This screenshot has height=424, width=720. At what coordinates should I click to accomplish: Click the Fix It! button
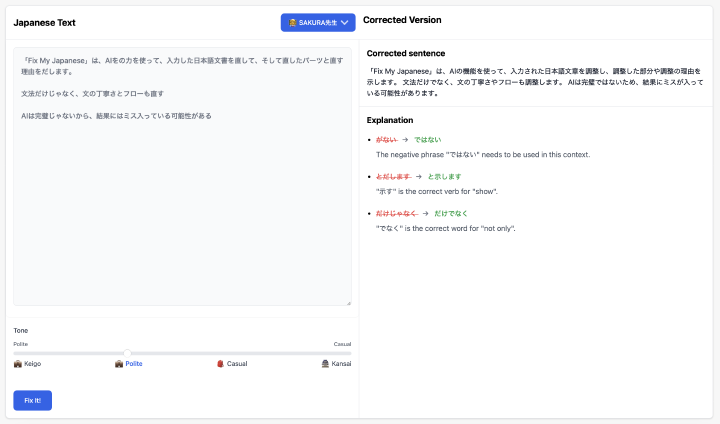tap(33, 400)
